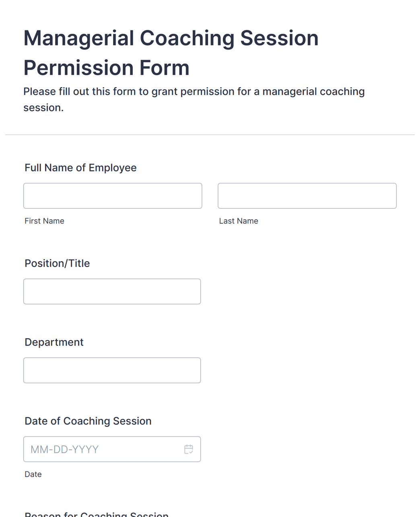Click the word 'session.' ending the description
The height and width of the screenshot is (517, 420).
point(43,108)
